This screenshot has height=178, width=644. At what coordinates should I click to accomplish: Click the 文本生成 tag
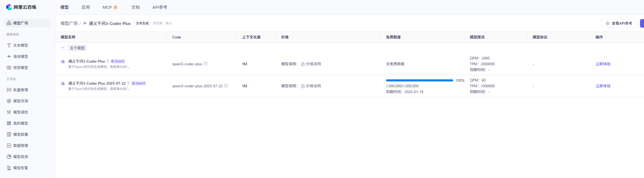click(142, 23)
